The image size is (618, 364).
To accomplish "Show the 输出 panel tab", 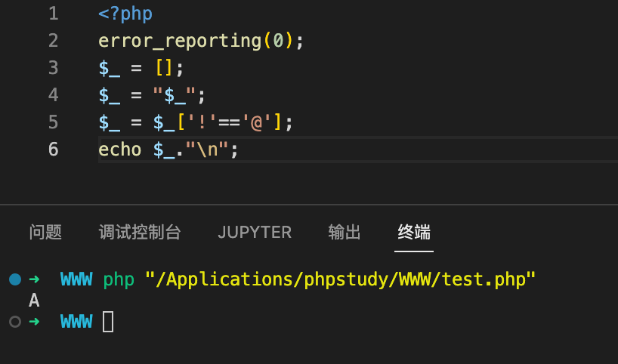I will pyautogui.click(x=344, y=232).
